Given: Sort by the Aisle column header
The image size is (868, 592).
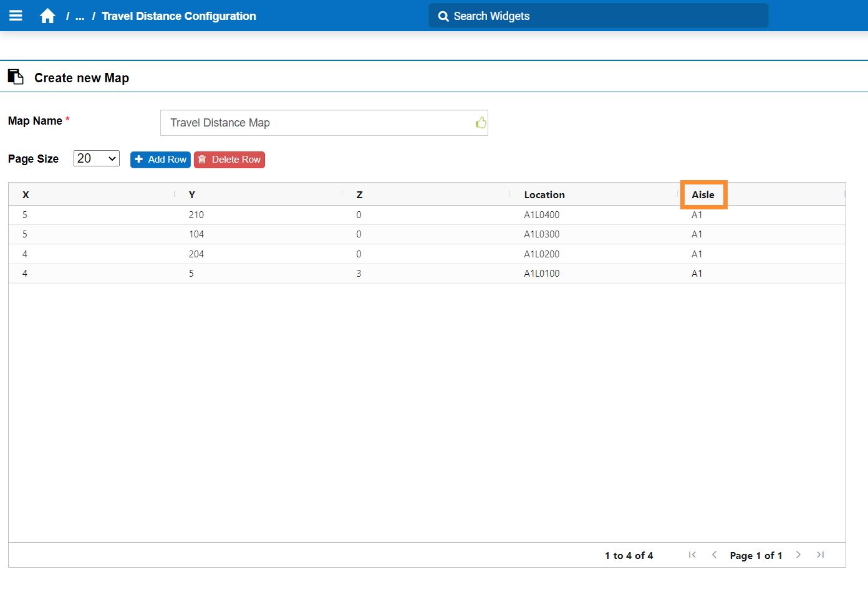Looking at the screenshot, I should tap(703, 194).
